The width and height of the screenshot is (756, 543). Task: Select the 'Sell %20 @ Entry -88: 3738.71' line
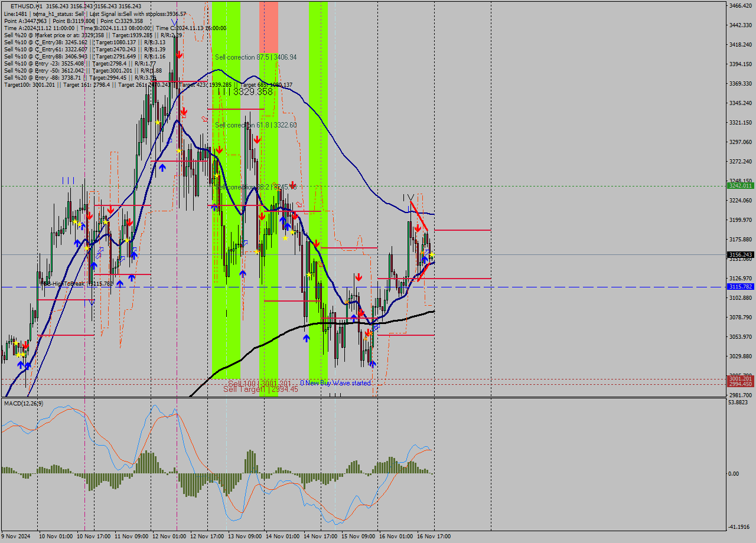[x=80, y=77]
